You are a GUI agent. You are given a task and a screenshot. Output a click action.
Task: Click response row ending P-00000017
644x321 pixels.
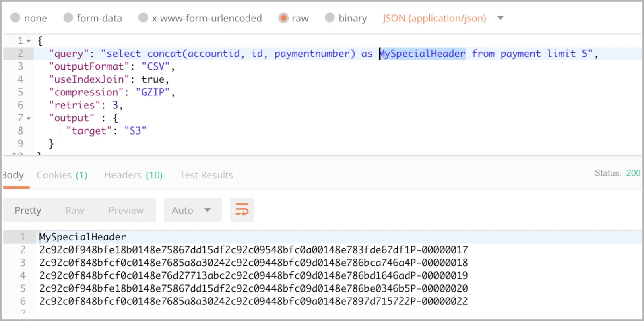click(x=254, y=250)
